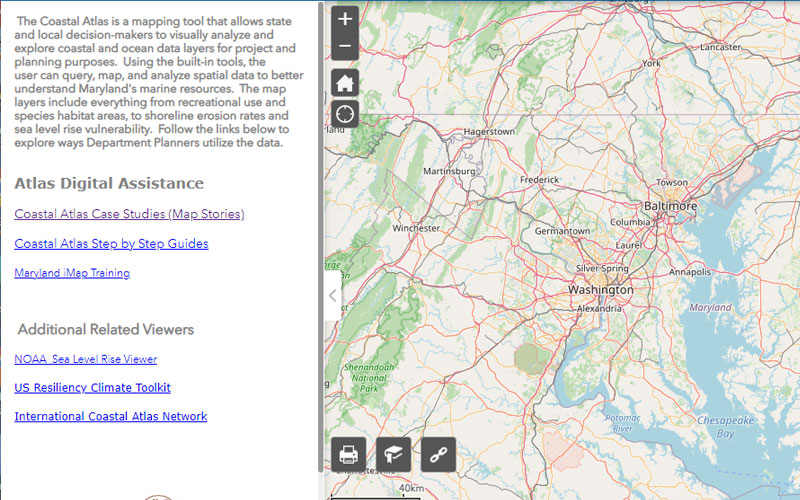Open US Resiliency Climate Toolkit link
This screenshot has width=800, height=500.
coord(92,388)
